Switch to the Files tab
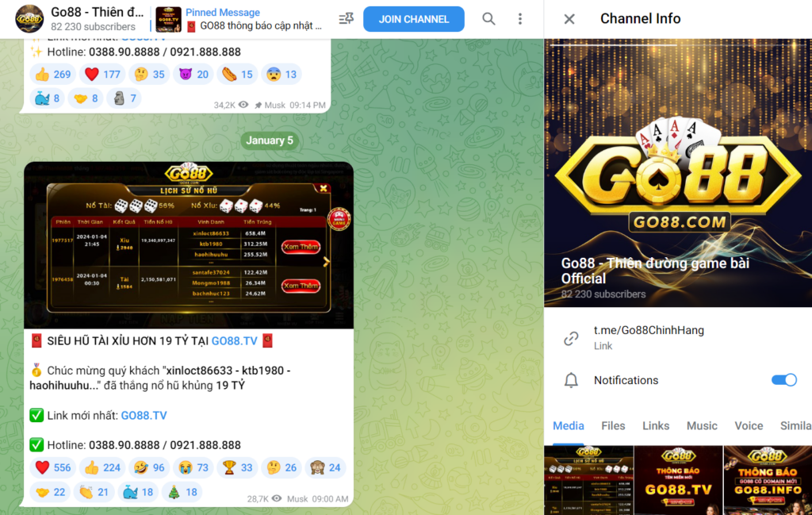The height and width of the screenshot is (515, 812). (x=613, y=425)
